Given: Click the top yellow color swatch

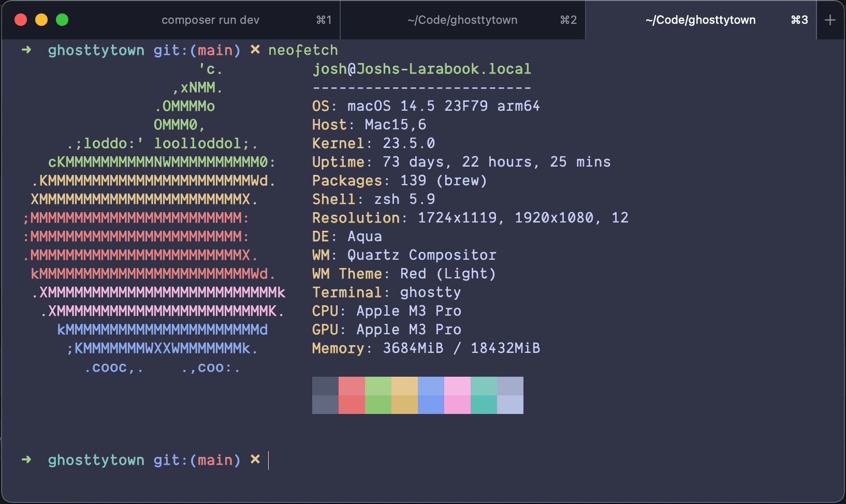Looking at the screenshot, I should click(404, 386).
